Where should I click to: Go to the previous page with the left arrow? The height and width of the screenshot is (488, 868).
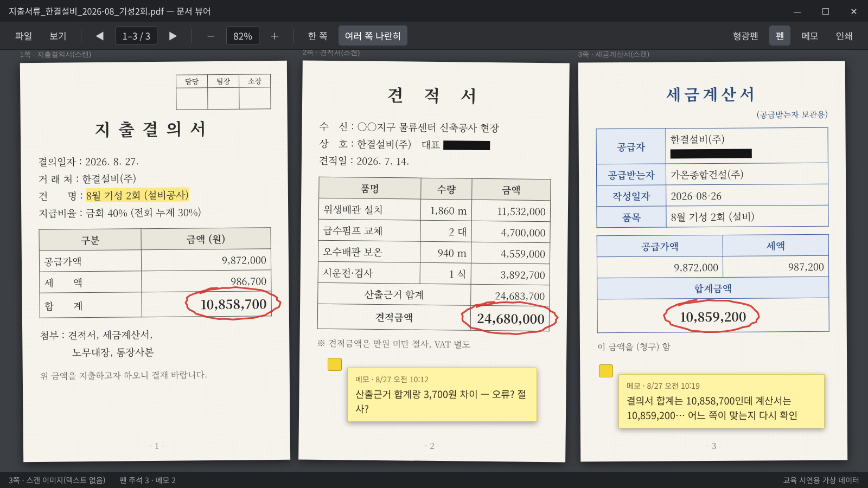100,36
